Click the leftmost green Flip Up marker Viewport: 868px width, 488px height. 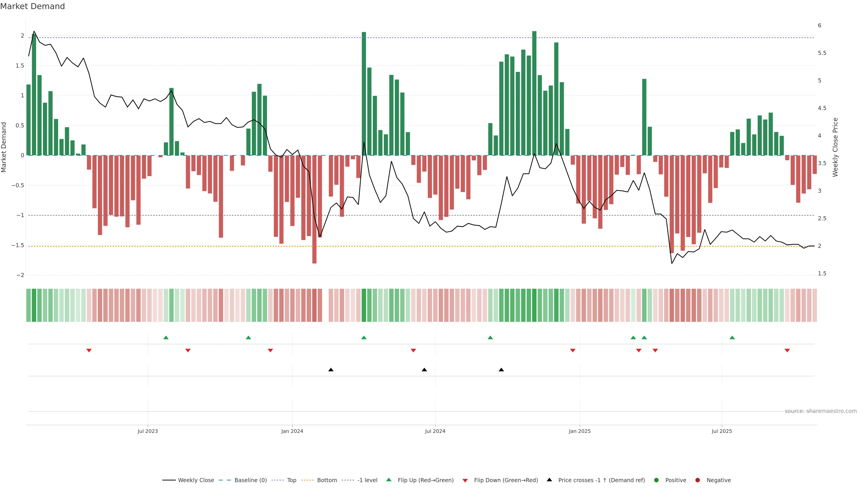point(166,338)
